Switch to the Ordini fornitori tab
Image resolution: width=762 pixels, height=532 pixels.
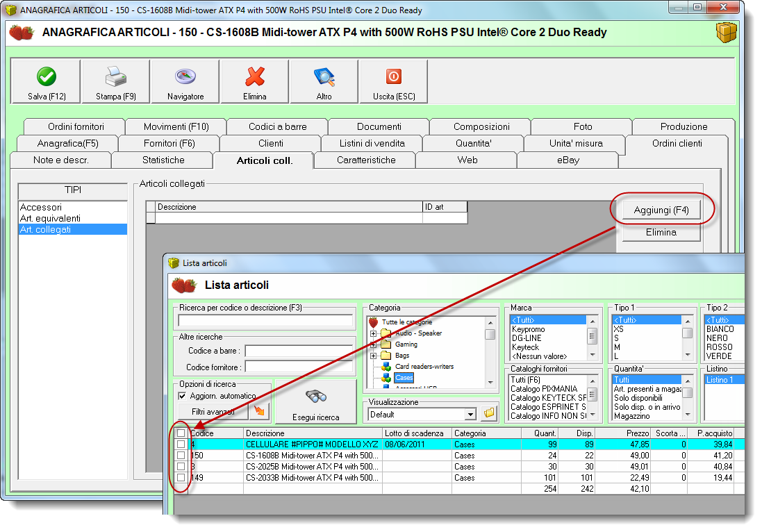(x=76, y=127)
